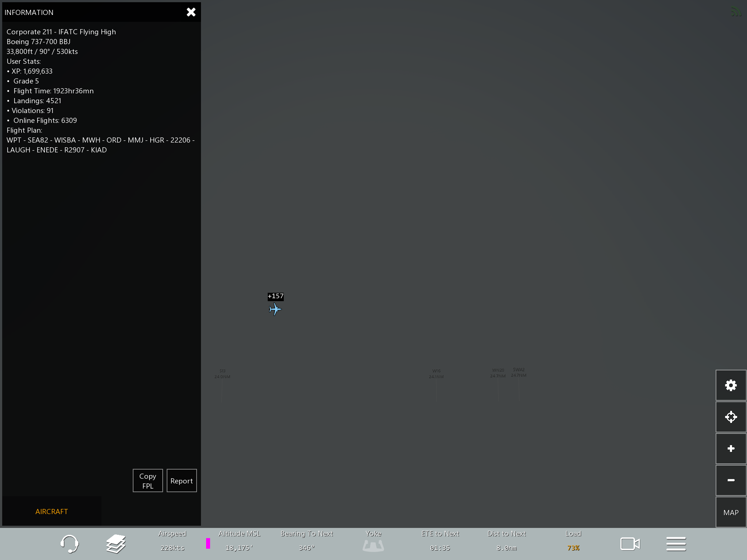Report this user with Report button
Viewport: 747px width, 560px height.
pos(182,481)
